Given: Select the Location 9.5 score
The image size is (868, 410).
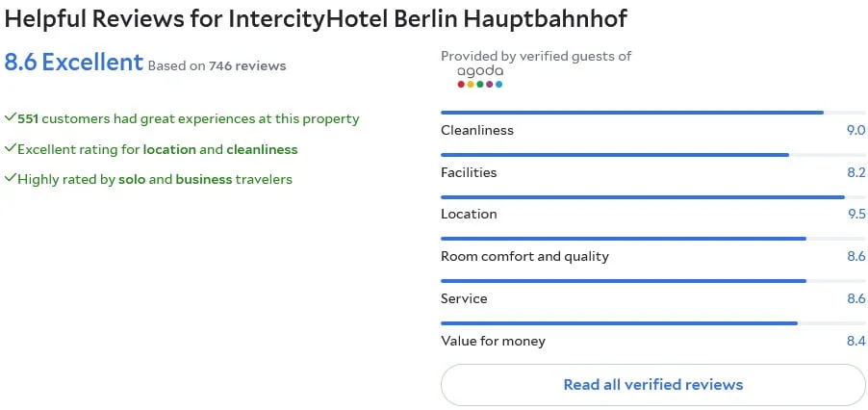Looking at the screenshot, I should click(855, 214).
